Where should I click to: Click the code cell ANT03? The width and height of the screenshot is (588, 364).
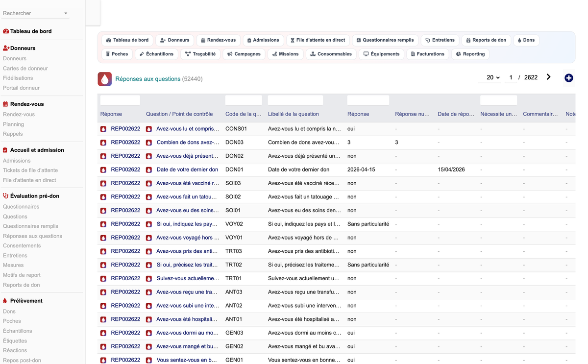(x=234, y=292)
